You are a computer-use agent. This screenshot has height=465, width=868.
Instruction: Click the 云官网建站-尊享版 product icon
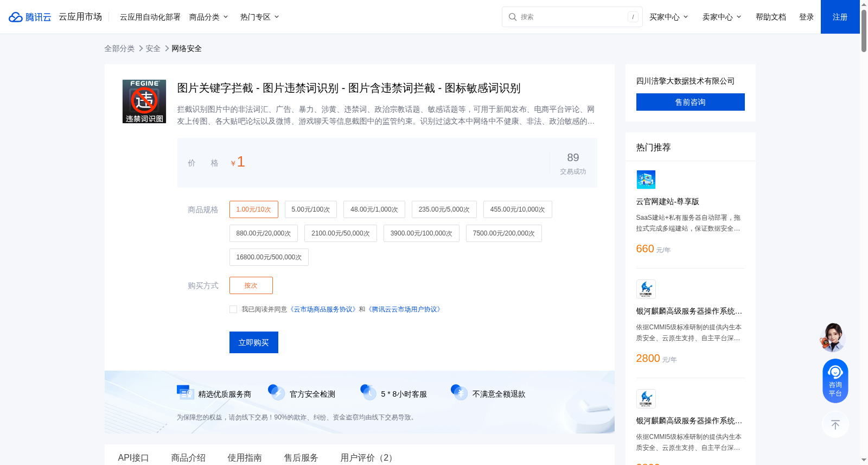pyautogui.click(x=646, y=180)
